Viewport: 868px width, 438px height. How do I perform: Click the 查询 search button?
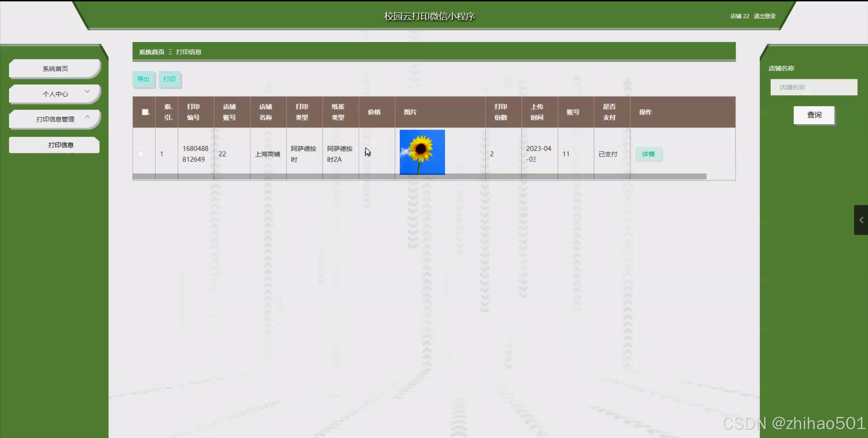click(814, 115)
